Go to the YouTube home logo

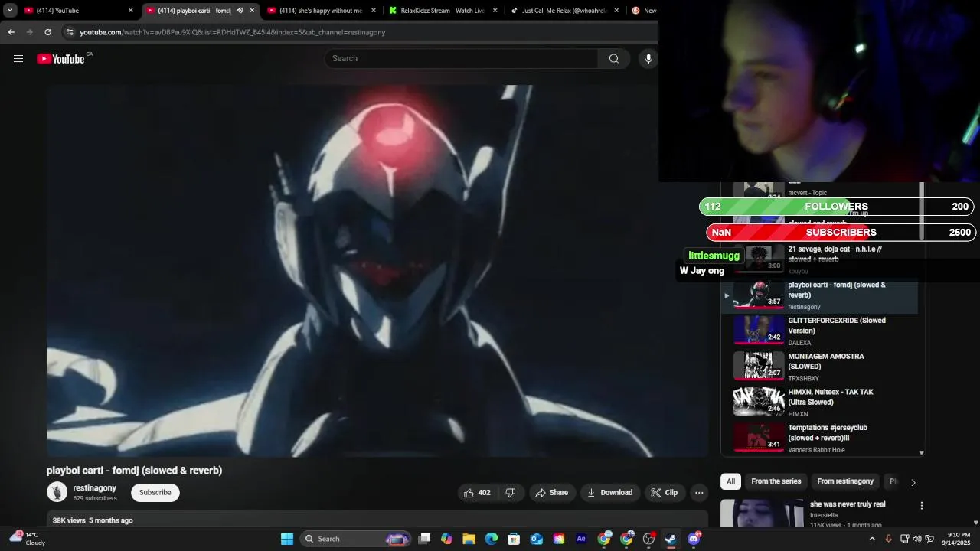tap(60, 59)
